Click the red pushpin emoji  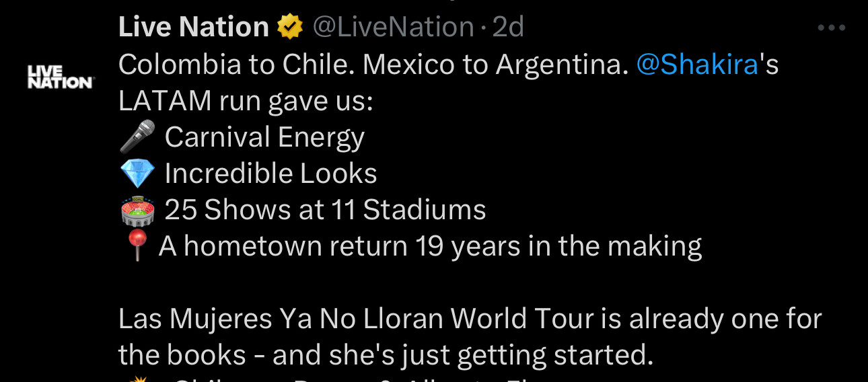pos(137,246)
